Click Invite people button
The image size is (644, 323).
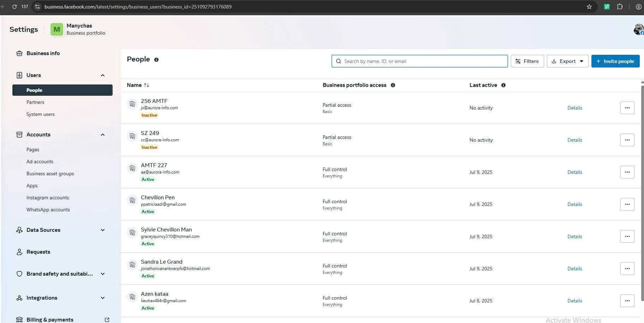615,61
